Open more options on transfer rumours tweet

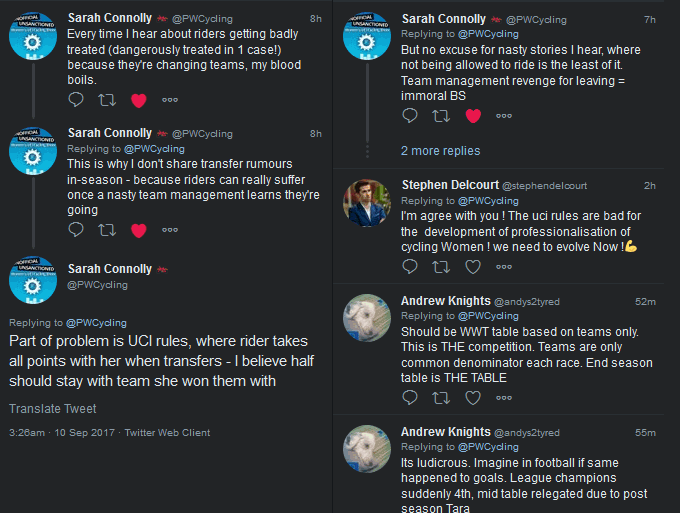(x=170, y=230)
